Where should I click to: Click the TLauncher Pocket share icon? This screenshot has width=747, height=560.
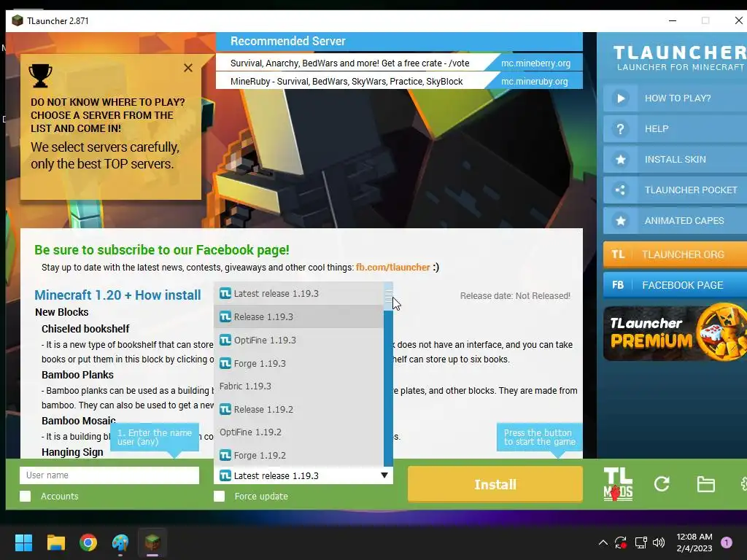[620, 190]
